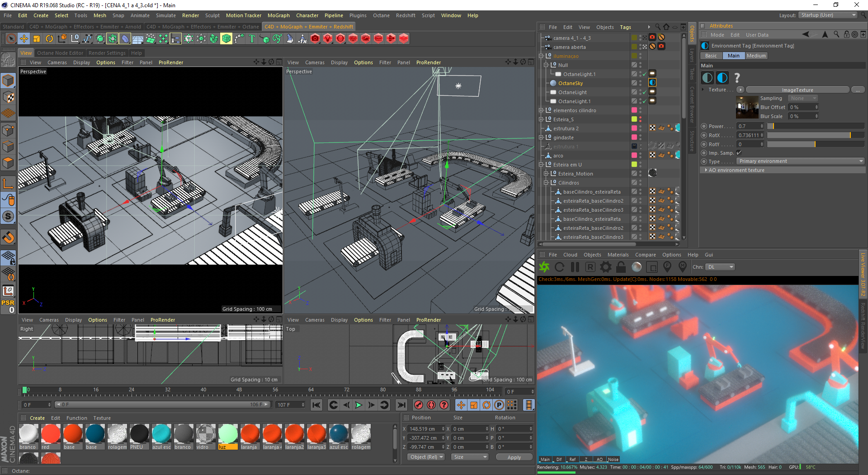Click the record active objects key icon
This screenshot has width=868, height=475.
click(419, 405)
